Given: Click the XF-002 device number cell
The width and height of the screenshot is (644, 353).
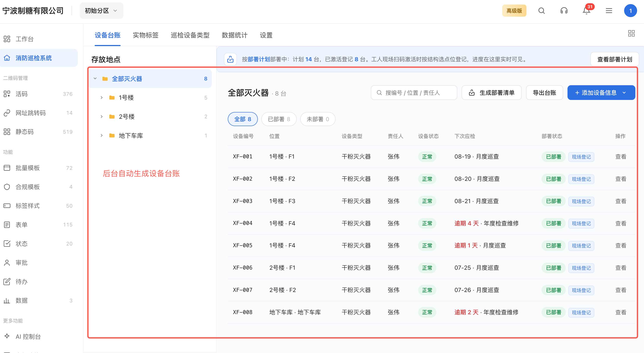Looking at the screenshot, I should tap(242, 179).
